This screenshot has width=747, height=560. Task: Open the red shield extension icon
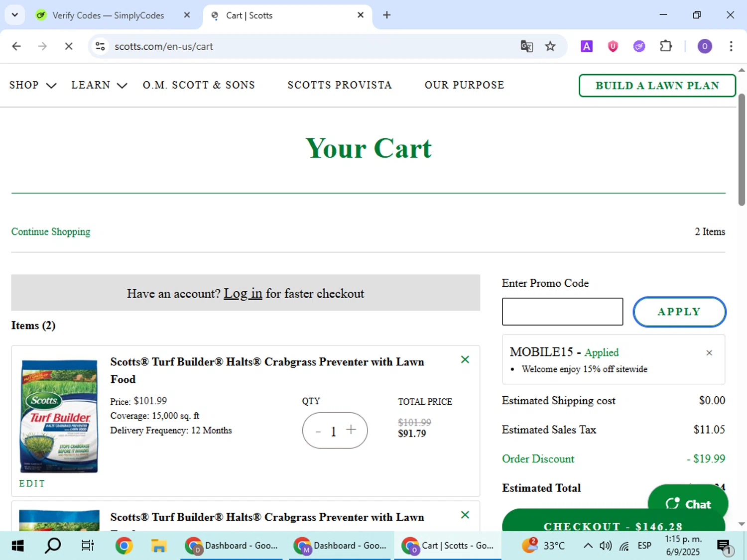(613, 46)
